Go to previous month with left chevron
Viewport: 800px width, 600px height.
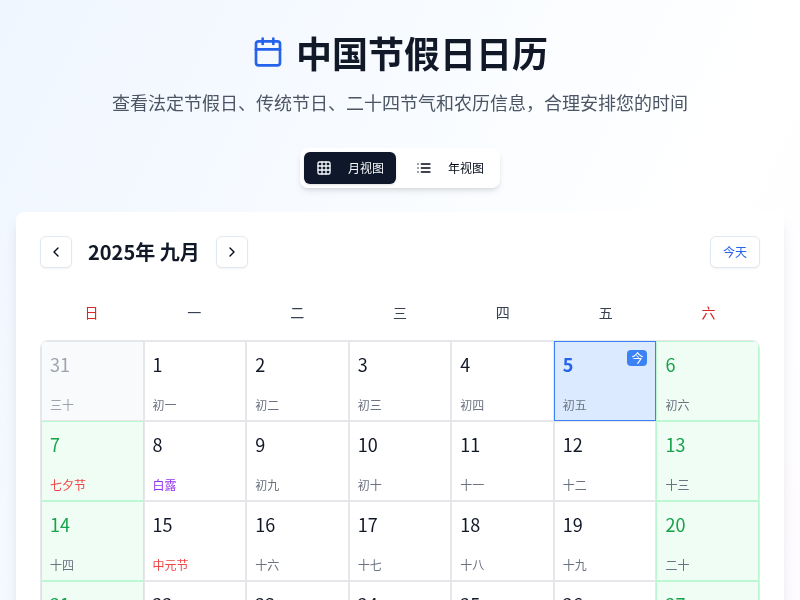pos(56,252)
